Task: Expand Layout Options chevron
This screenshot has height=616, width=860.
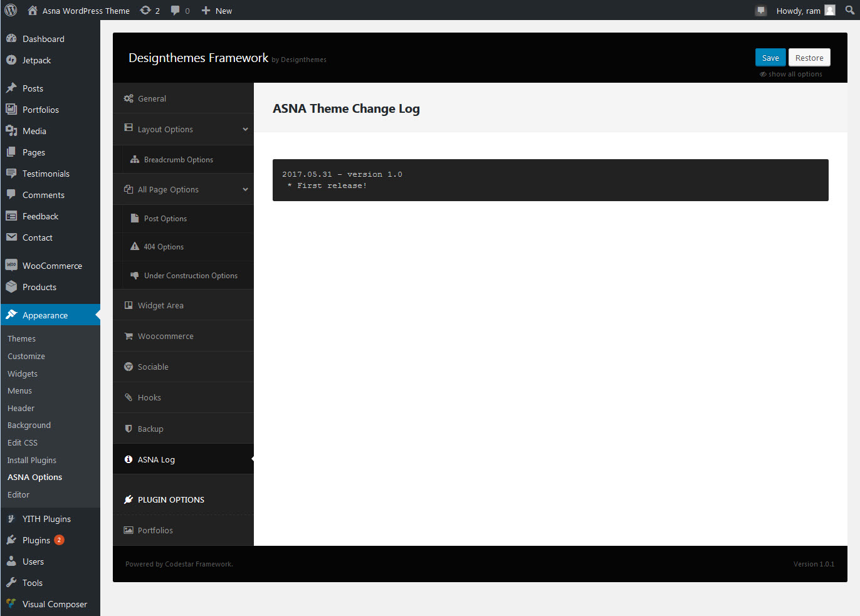Action: coord(245,129)
